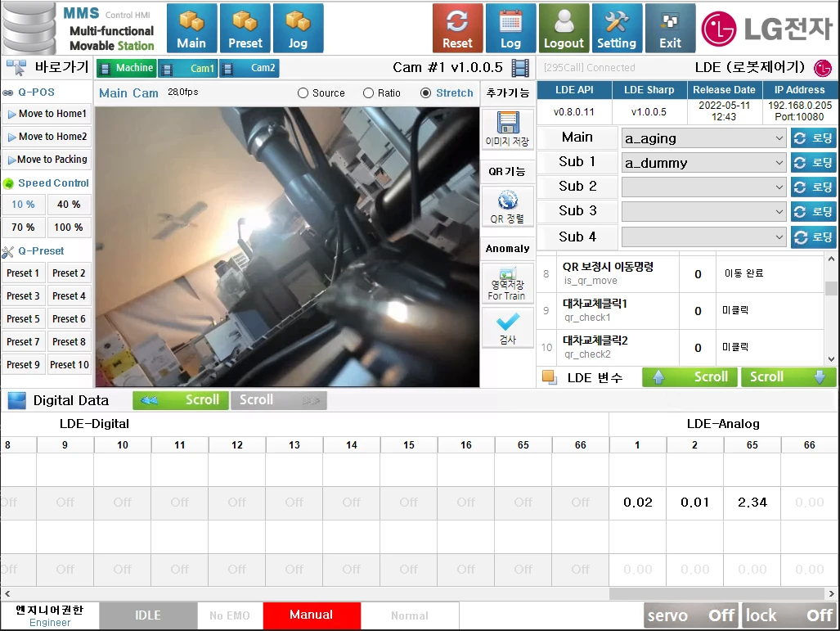Click the blue Digital Data icon

pos(17,400)
